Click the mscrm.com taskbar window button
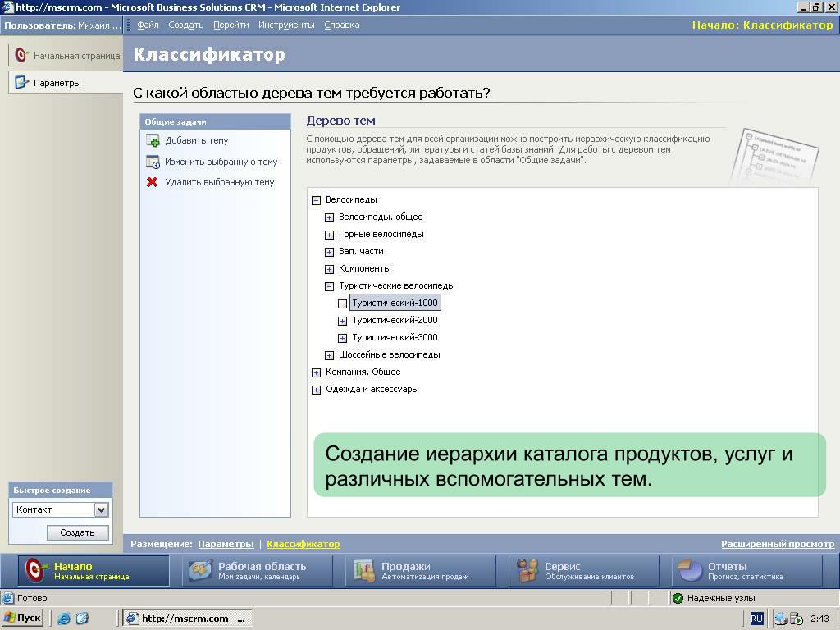 tap(188, 619)
